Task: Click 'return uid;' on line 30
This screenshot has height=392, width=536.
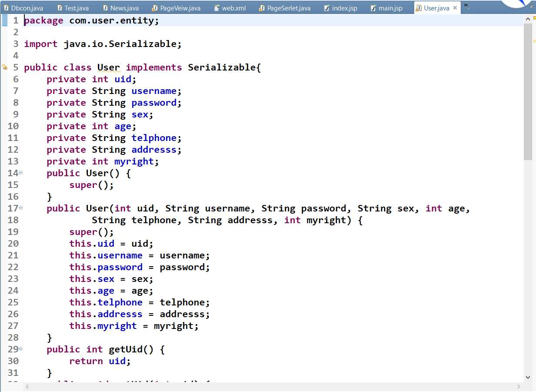Action: coord(100,361)
